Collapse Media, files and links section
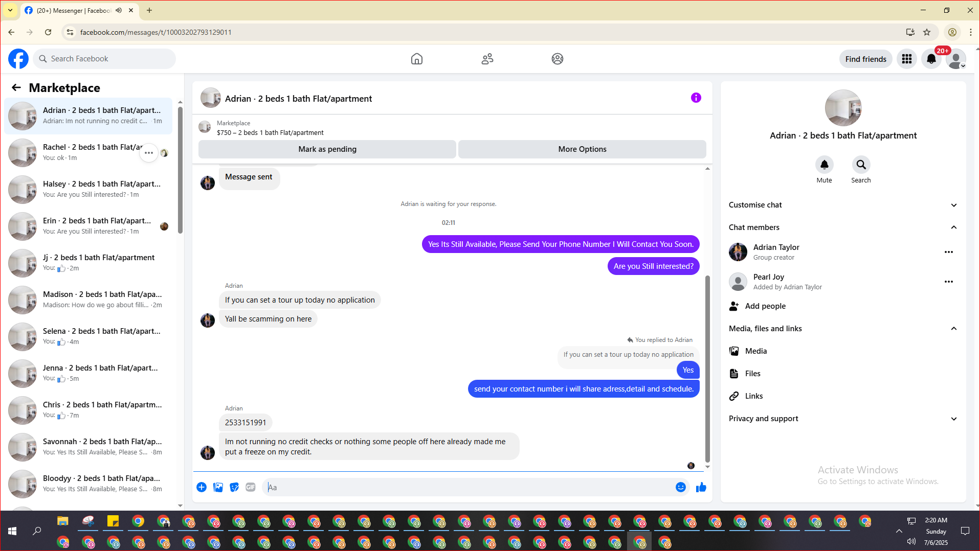Image resolution: width=980 pixels, height=551 pixels. click(x=843, y=329)
